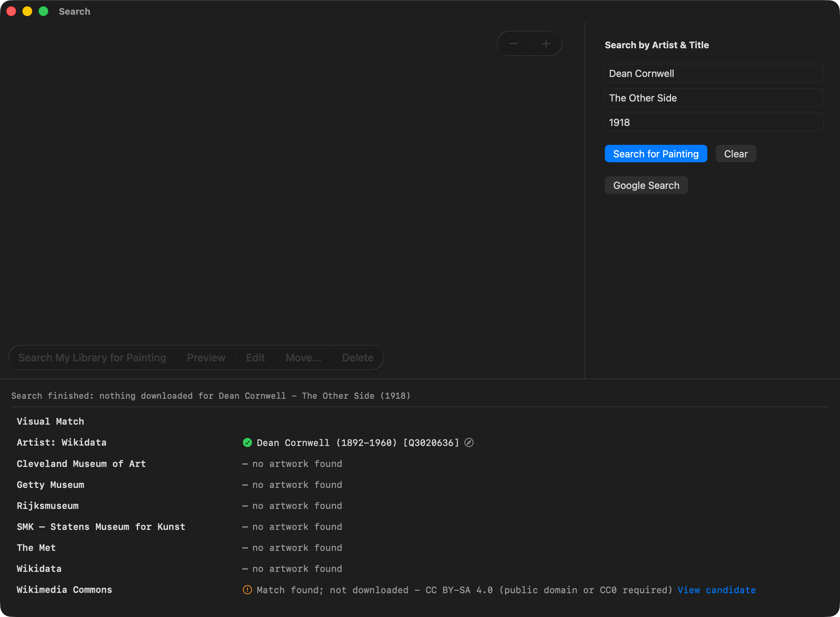
Task: Click Search My Library for Painting
Action: tap(92, 357)
